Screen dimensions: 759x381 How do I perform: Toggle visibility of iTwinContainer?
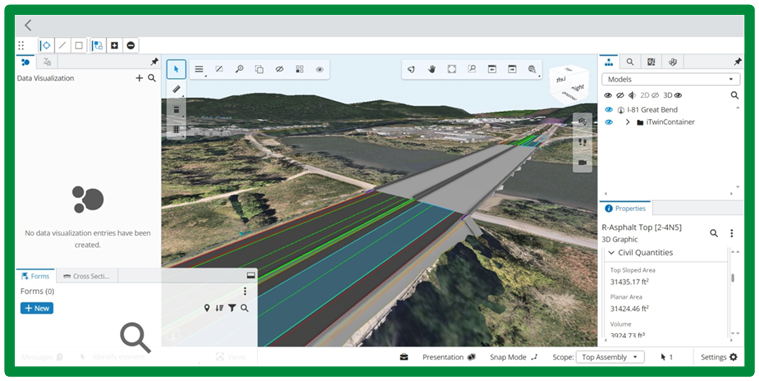pos(609,122)
